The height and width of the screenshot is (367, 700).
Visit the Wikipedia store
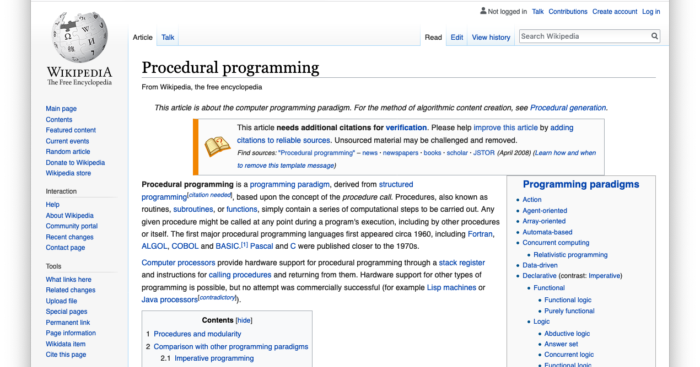point(68,173)
